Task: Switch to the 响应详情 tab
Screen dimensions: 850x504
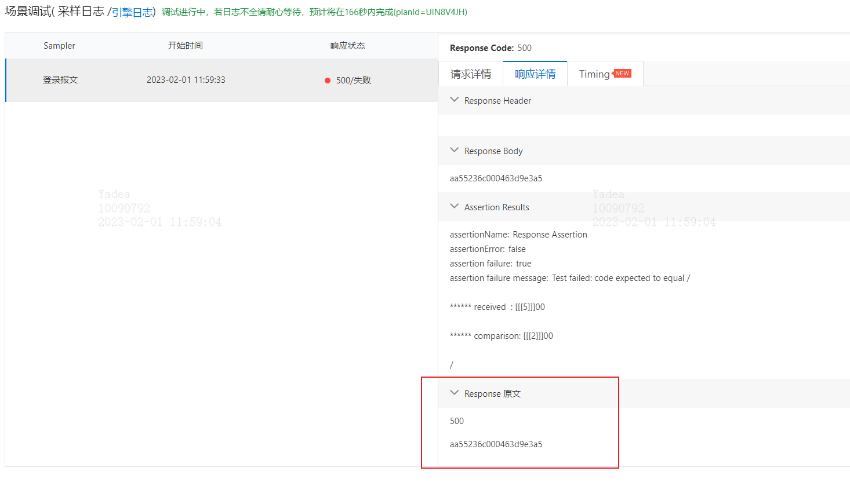Action: coord(535,74)
